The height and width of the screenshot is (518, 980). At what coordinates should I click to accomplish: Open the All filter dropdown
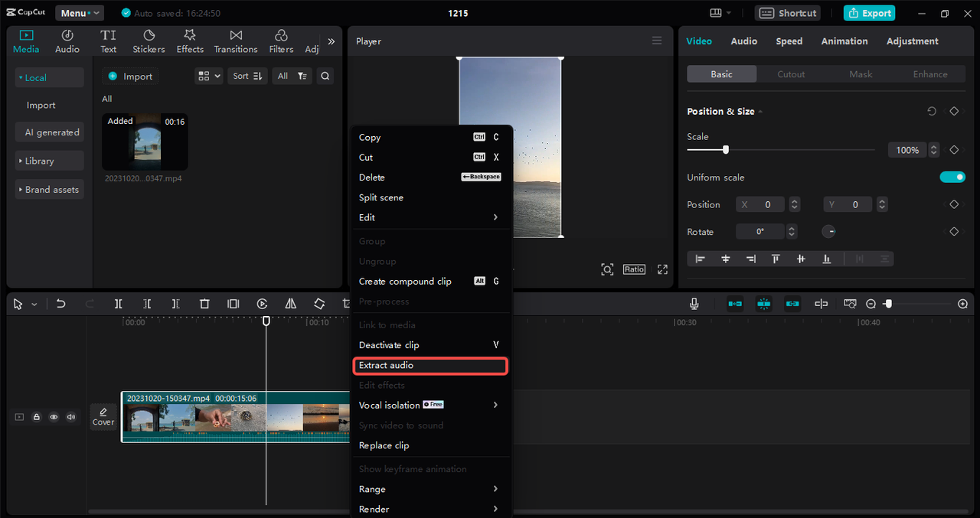[x=292, y=76]
